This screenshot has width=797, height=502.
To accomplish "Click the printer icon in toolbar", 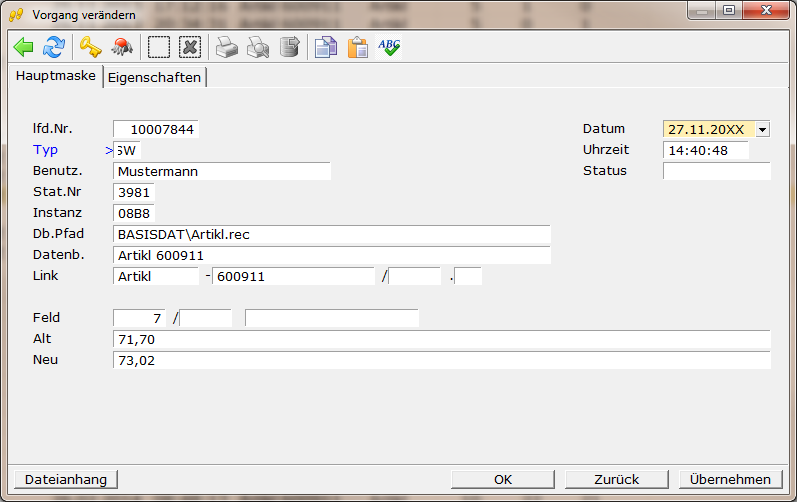I will point(228,47).
